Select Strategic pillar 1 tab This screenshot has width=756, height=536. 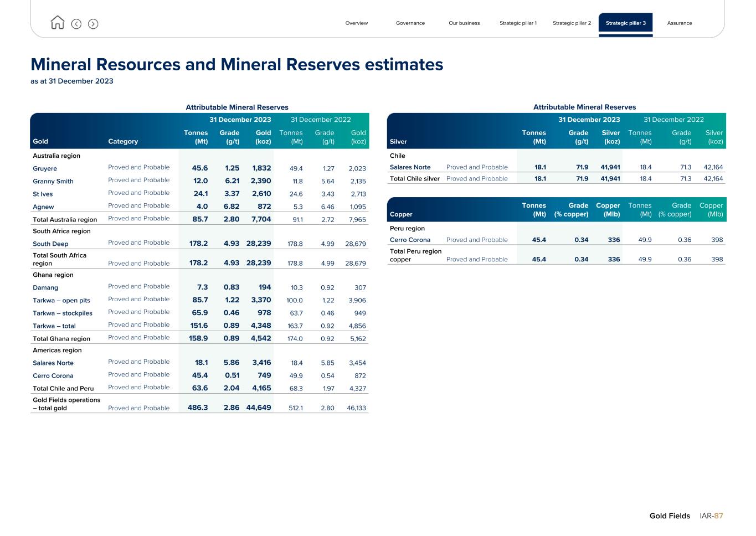518,23
